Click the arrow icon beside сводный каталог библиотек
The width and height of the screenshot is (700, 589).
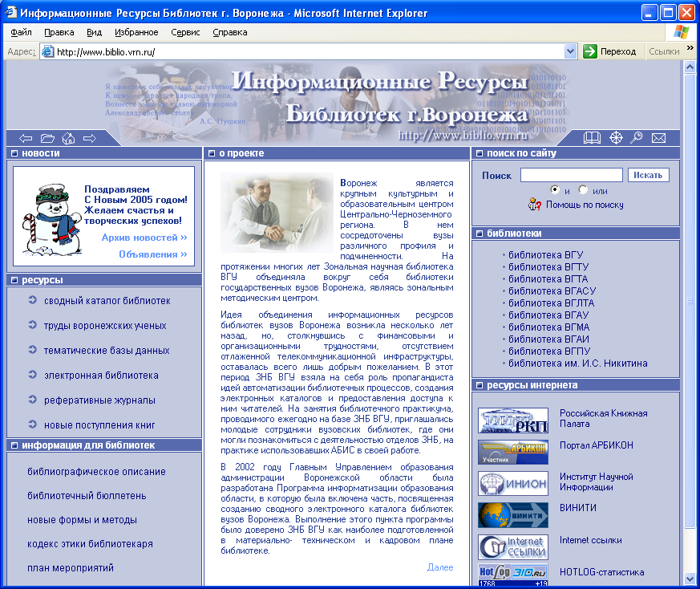tap(32, 300)
